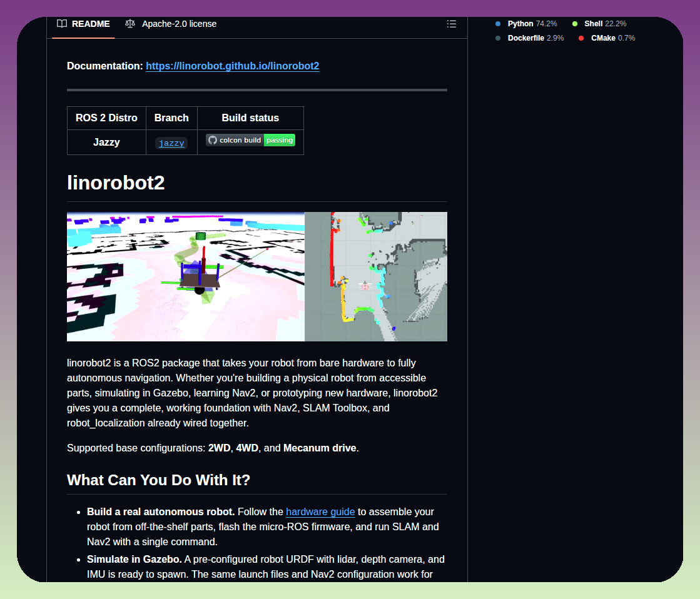This screenshot has width=700, height=599.
Task: Click the 'Jazzy' distro table cell
Action: (106, 143)
